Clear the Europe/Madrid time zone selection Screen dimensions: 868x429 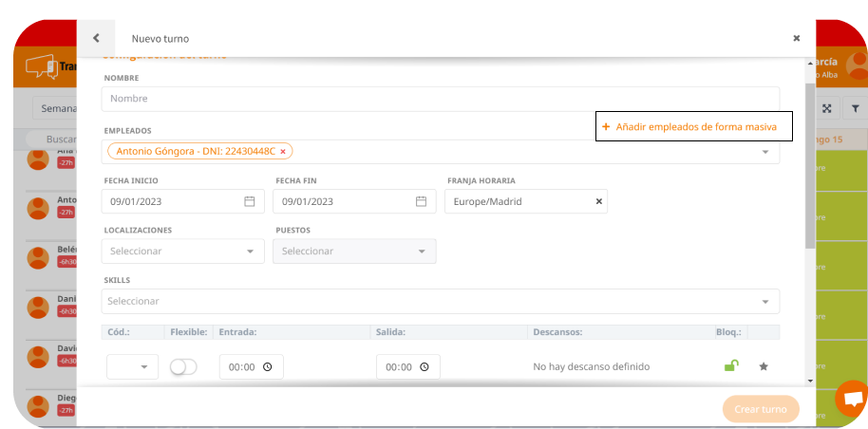(598, 201)
